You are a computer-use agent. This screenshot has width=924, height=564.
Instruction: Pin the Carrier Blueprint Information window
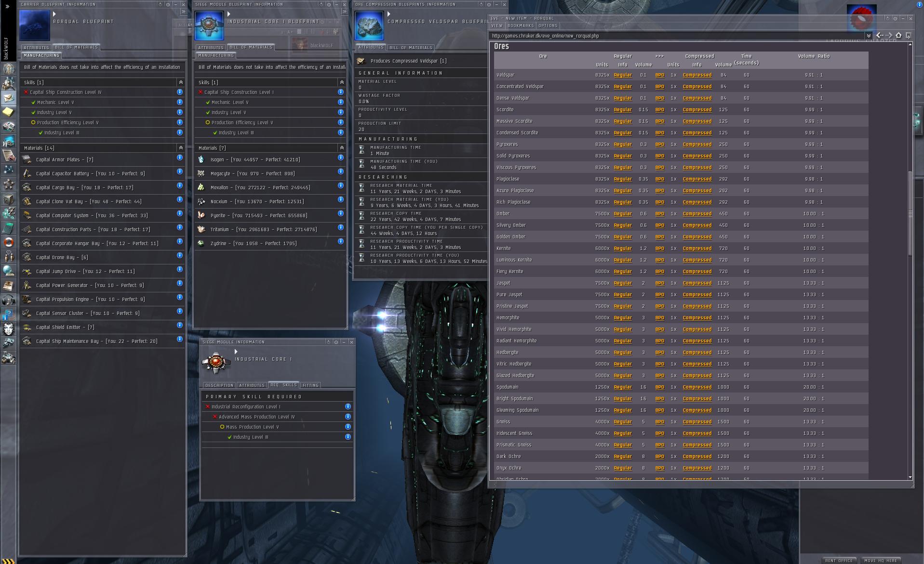pyautogui.click(x=168, y=4)
